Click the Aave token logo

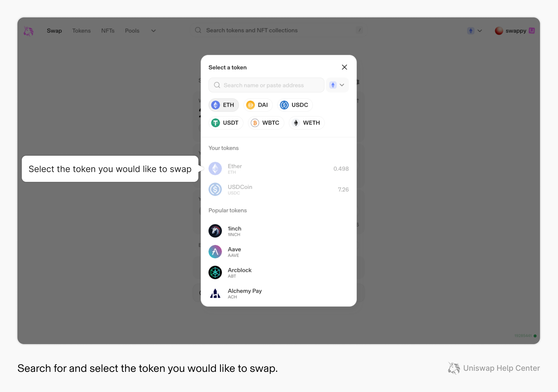click(x=215, y=252)
